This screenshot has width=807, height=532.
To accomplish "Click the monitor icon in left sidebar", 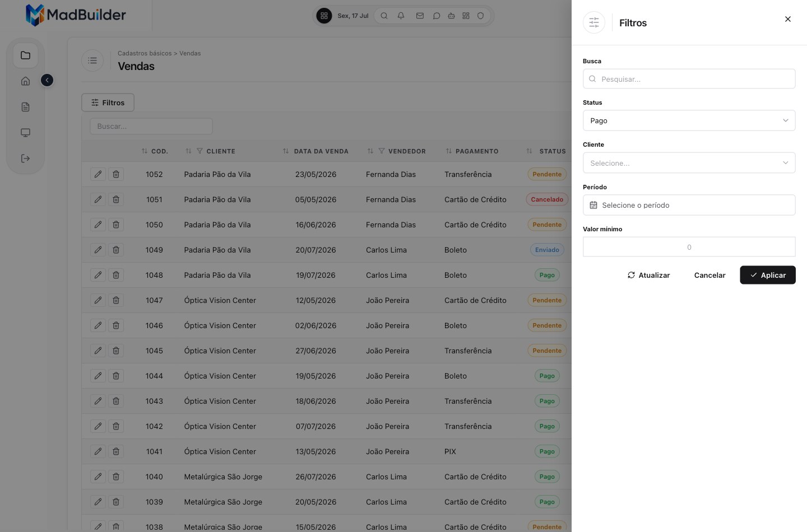I will click(25, 133).
